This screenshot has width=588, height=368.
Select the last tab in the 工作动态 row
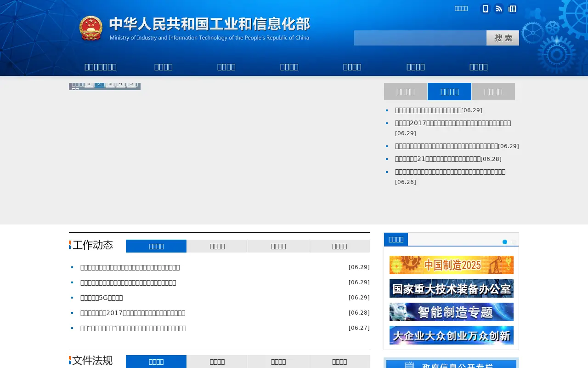click(x=339, y=246)
